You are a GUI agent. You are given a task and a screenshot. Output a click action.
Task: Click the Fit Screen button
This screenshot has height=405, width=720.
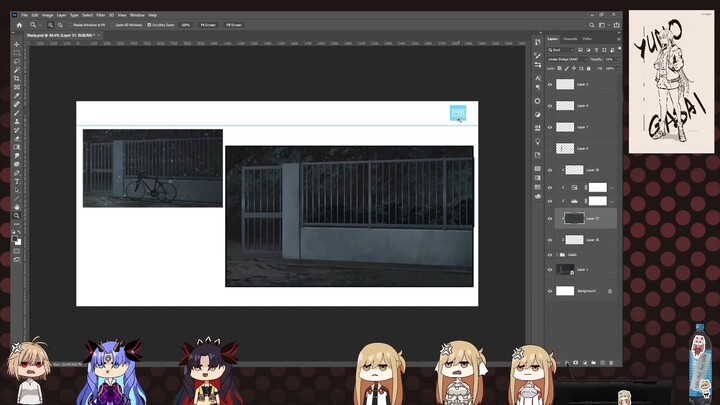pos(209,24)
